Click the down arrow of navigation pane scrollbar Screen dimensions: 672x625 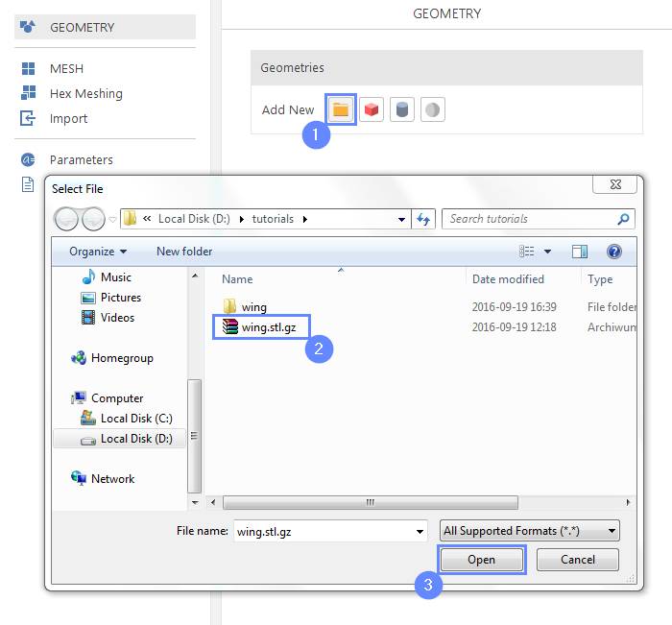point(195,502)
